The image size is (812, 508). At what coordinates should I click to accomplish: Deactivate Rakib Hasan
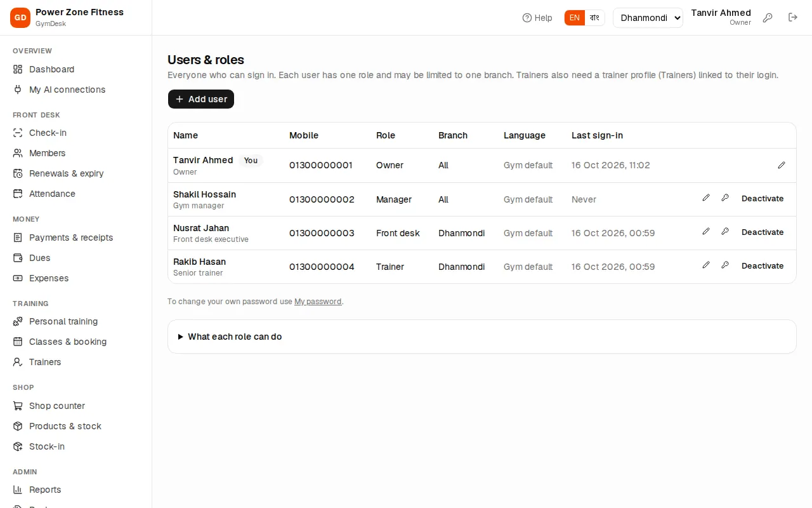(763, 265)
